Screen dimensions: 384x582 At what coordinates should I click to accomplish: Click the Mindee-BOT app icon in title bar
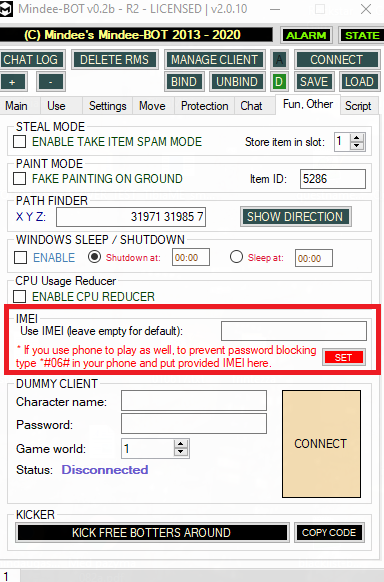point(6,9)
